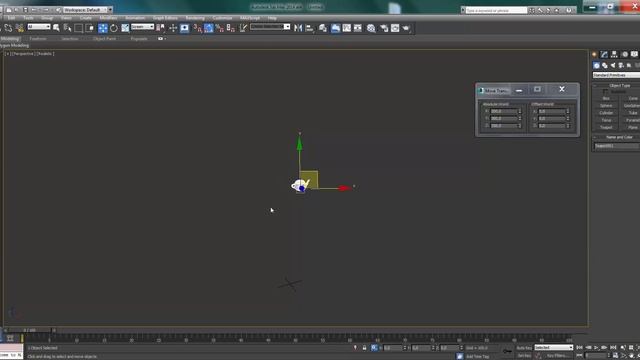This screenshot has width=640, height=360.
Task: Choose Select and Manipulate tool
Action: tap(173, 28)
